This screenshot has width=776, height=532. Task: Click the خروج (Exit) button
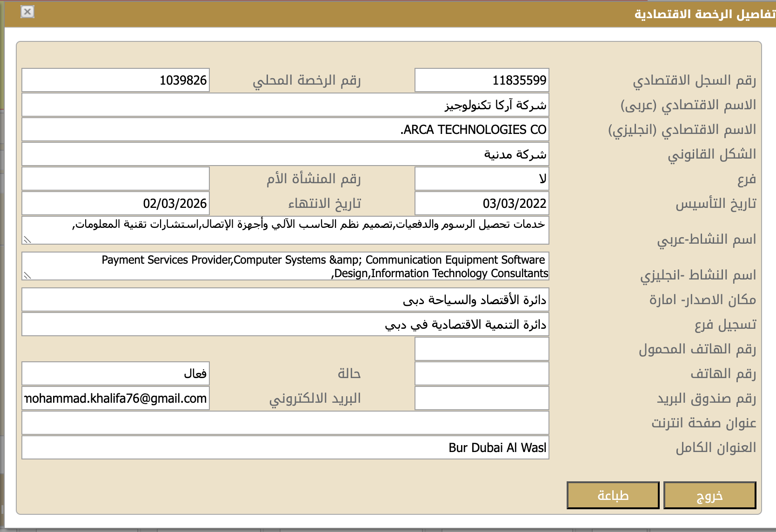[709, 495]
